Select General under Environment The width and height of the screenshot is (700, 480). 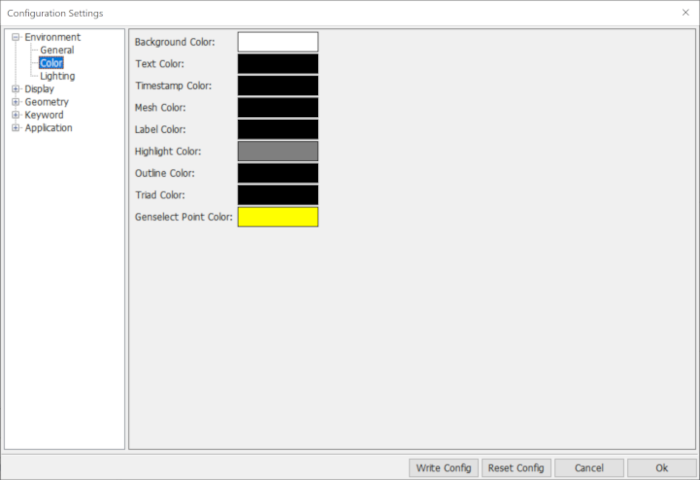coord(57,50)
